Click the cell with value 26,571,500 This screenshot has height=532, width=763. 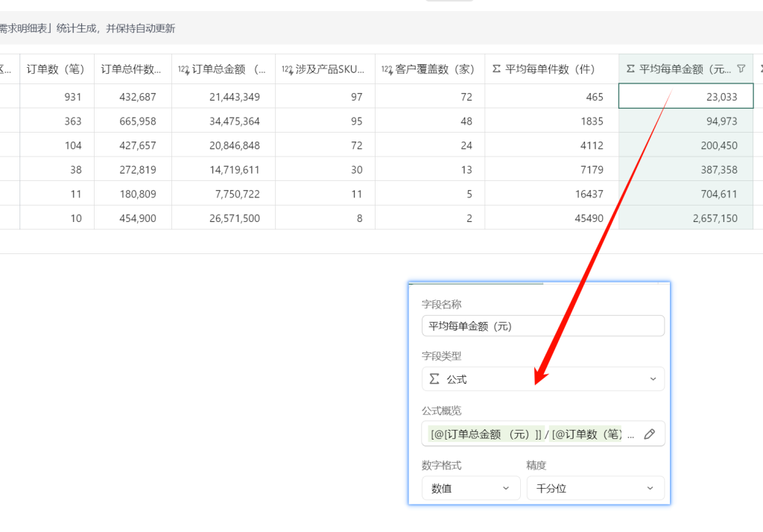(224, 218)
